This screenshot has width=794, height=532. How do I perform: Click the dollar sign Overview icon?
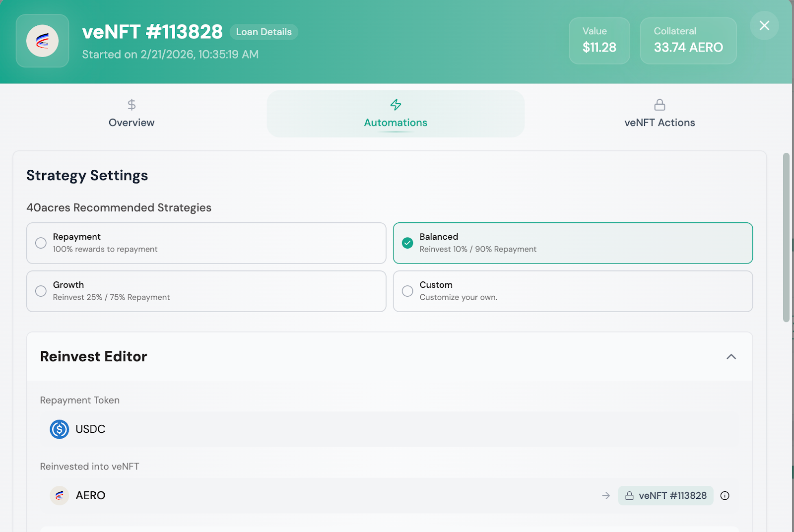click(x=132, y=105)
